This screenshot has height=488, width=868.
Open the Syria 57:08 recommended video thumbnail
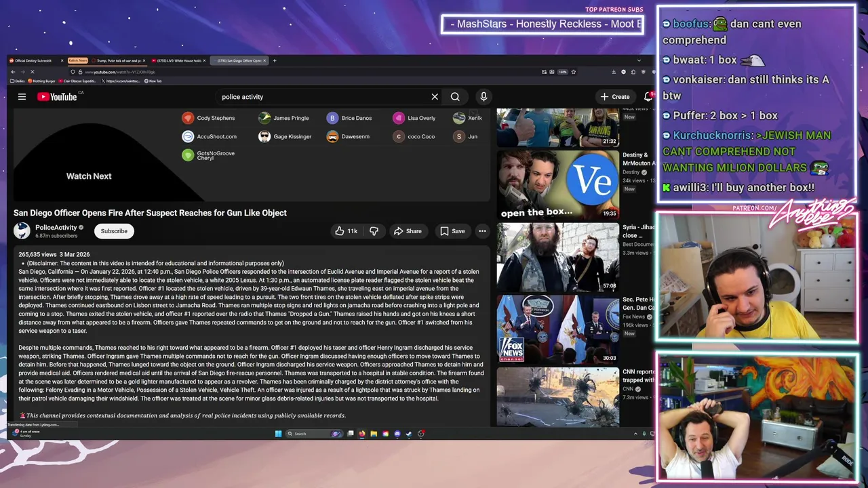[558, 257]
